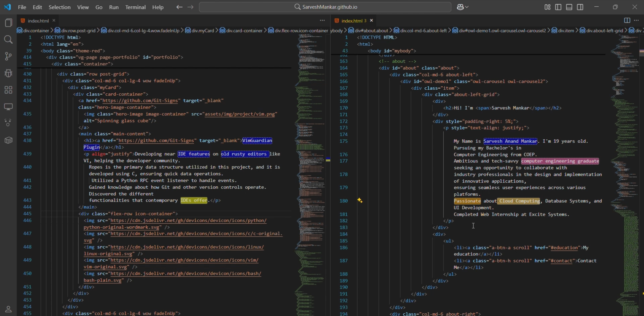Viewport: 644px width, 316px height.
Task: Open the Remote Explorer monitor icon
Action: pos(8,107)
